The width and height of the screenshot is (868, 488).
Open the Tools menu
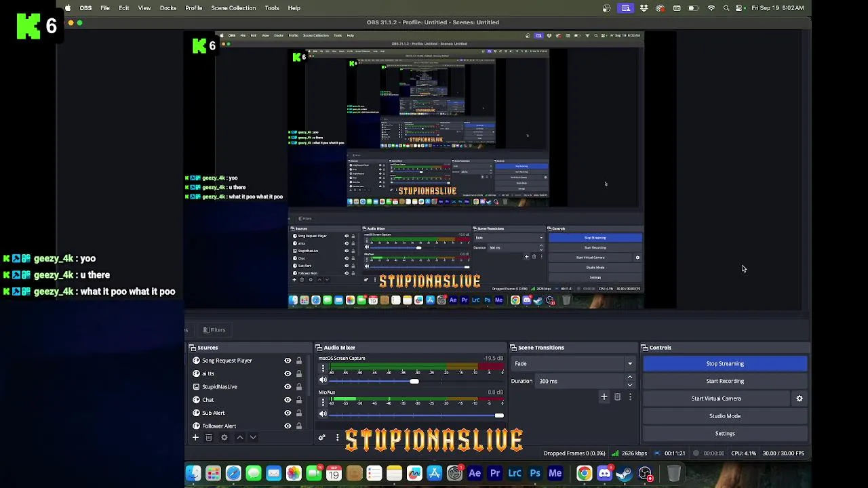[272, 8]
